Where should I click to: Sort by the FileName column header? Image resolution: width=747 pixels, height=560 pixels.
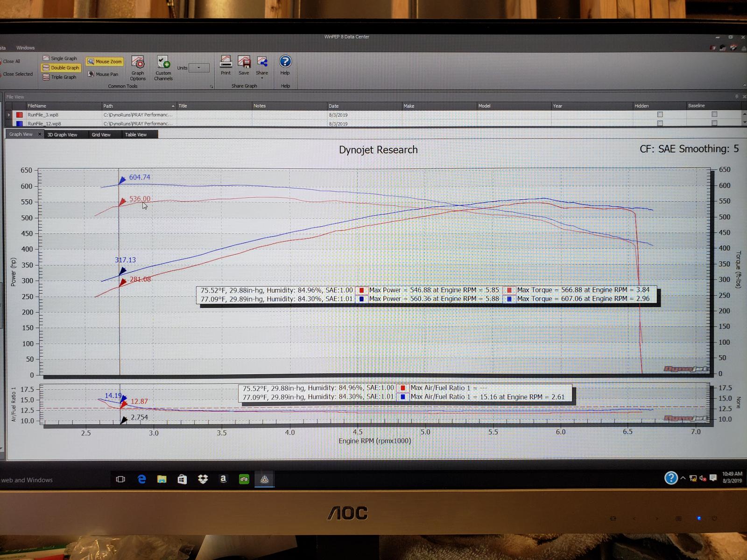63,106
